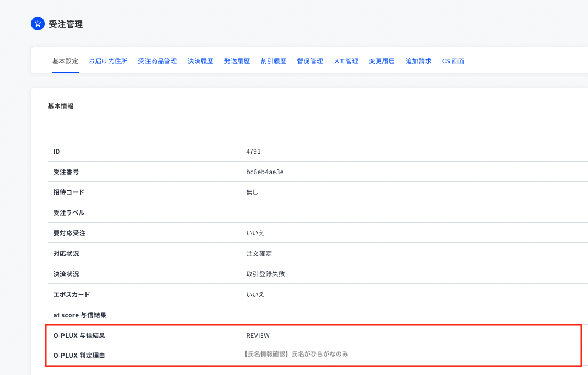This screenshot has width=588, height=375.
Task: Go to the 発送履歴 tab
Action: [237, 61]
